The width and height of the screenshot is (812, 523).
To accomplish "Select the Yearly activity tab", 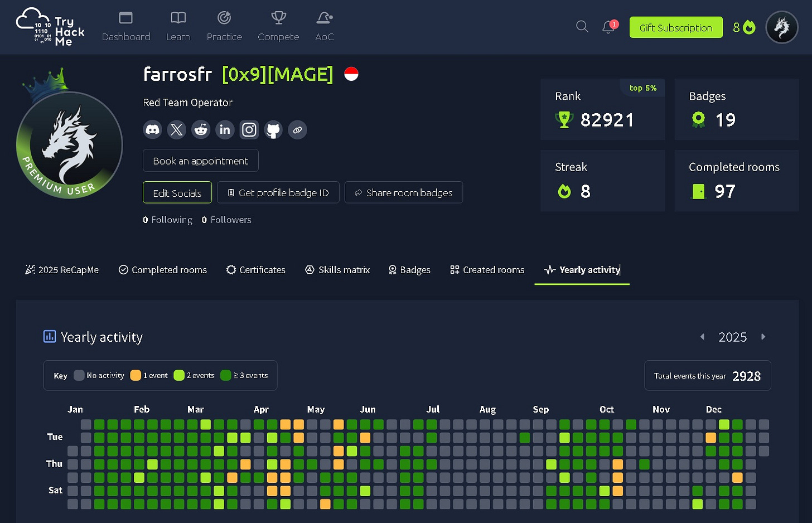I will tap(582, 270).
